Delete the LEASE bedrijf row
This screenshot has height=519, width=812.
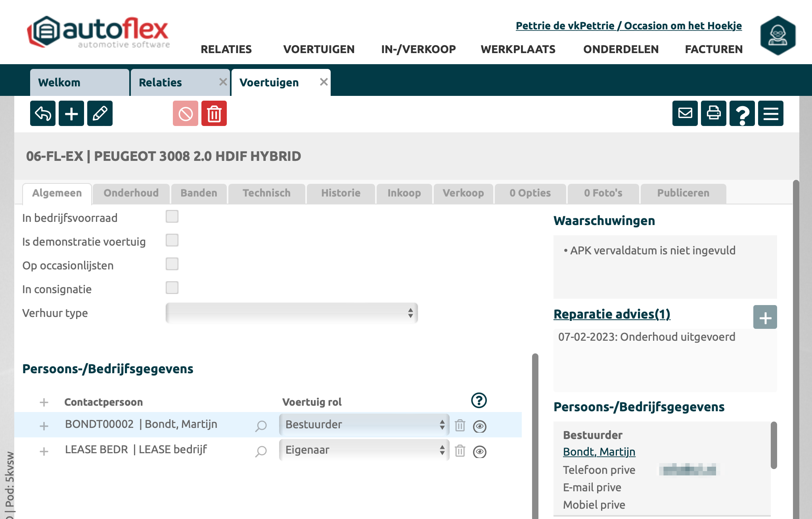(460, 451)
